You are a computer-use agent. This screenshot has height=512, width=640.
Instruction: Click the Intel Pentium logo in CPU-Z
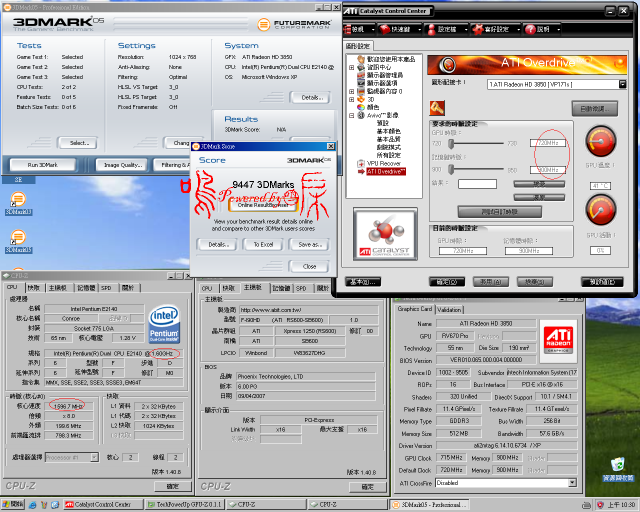pyautogui.click(x=164, y=324)
